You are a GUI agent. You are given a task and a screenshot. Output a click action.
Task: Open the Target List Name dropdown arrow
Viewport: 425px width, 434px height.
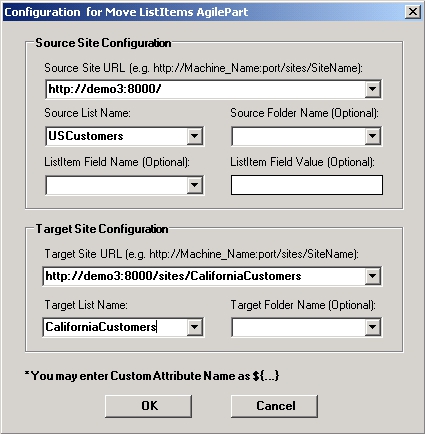(195, 327)
